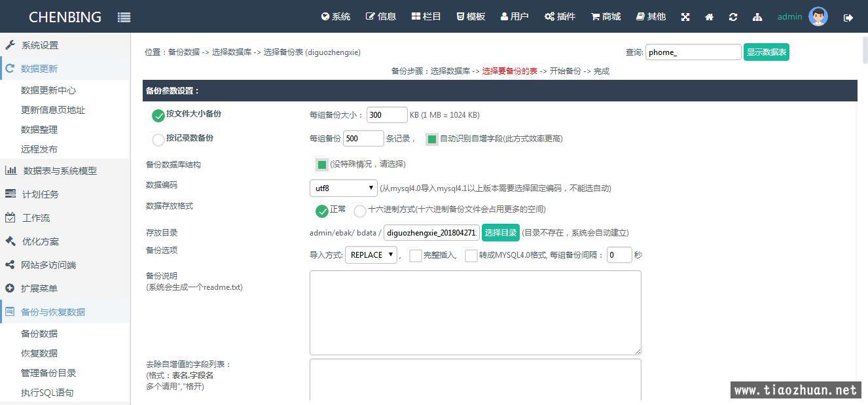This screenshot has height=405, width=868.
Task: Open the utf8 data encoding dropdown
Action: coord(343,188)
